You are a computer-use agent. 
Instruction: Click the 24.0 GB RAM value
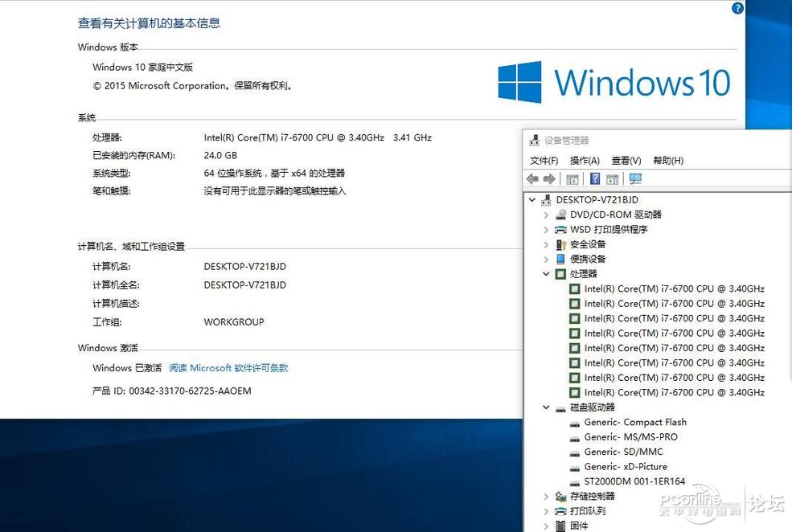point(220,155)
